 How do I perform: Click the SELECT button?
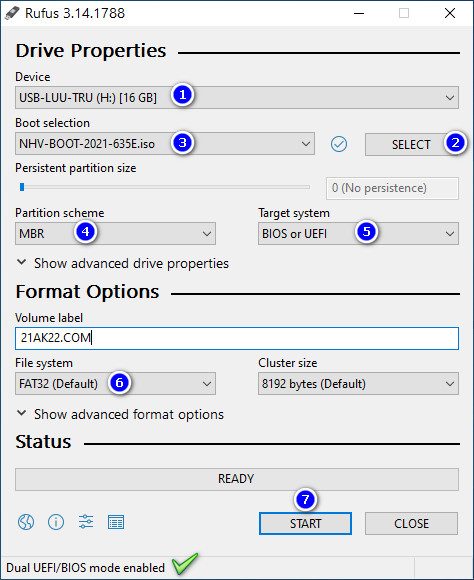click(411, 144)
